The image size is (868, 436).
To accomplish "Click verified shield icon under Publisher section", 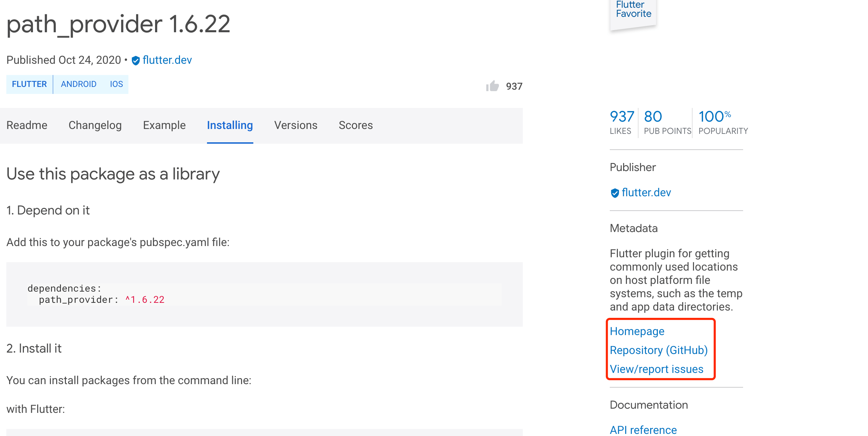I will coord(615,193).
